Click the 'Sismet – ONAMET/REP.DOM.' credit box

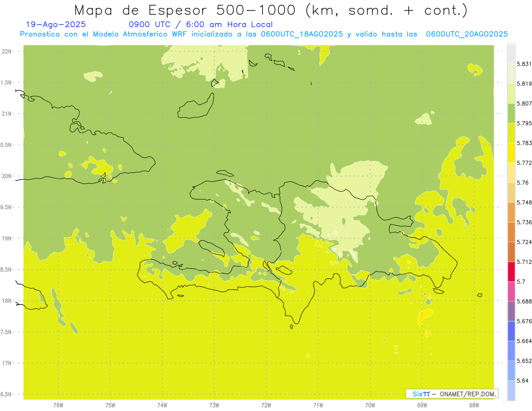coord(452,394)
